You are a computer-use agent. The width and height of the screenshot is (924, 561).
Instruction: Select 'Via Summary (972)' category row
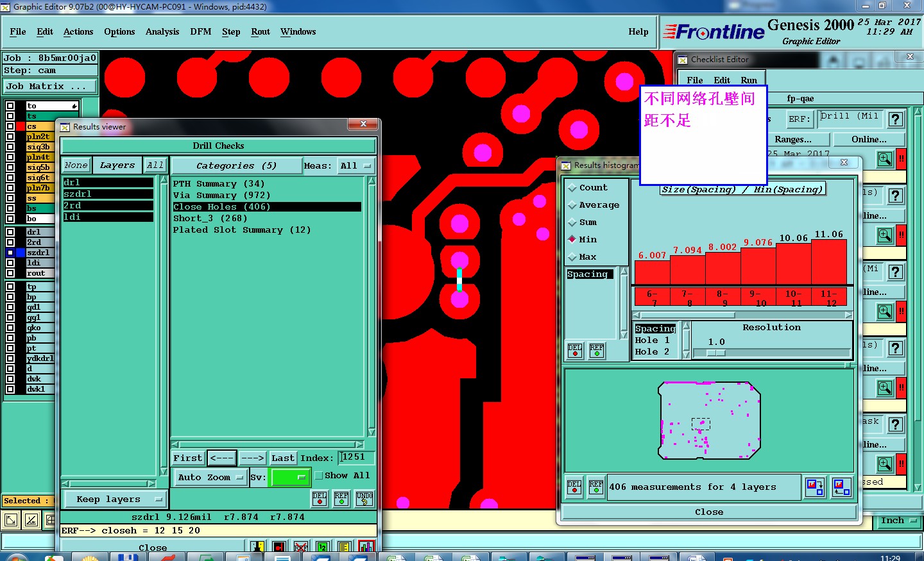click(266, 196)
